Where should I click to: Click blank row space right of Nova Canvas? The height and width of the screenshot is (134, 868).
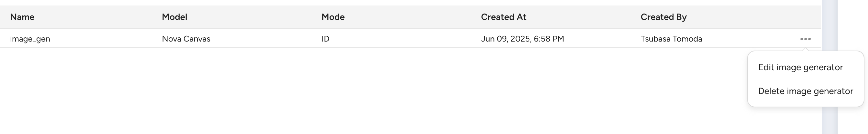[x=263, y=39]
